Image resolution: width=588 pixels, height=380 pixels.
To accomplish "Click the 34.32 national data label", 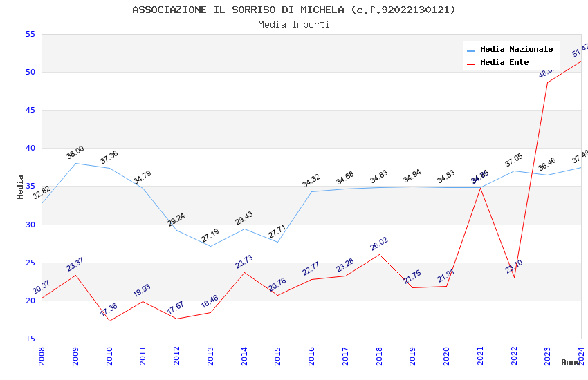I will 311,180.
